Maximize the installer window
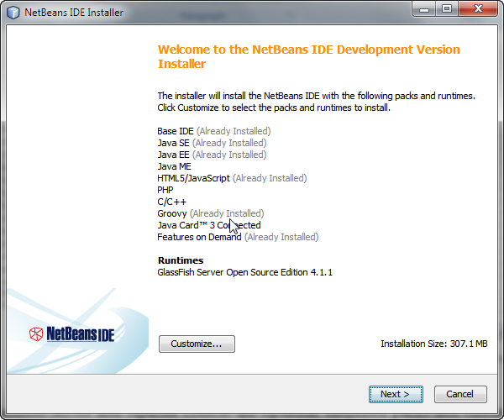The width and height of the screenshot is (504, 420). coord(447,9)
